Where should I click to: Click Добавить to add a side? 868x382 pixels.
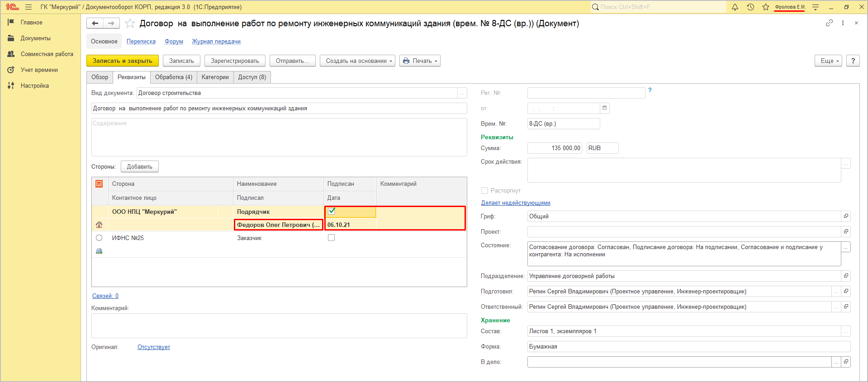140,167
